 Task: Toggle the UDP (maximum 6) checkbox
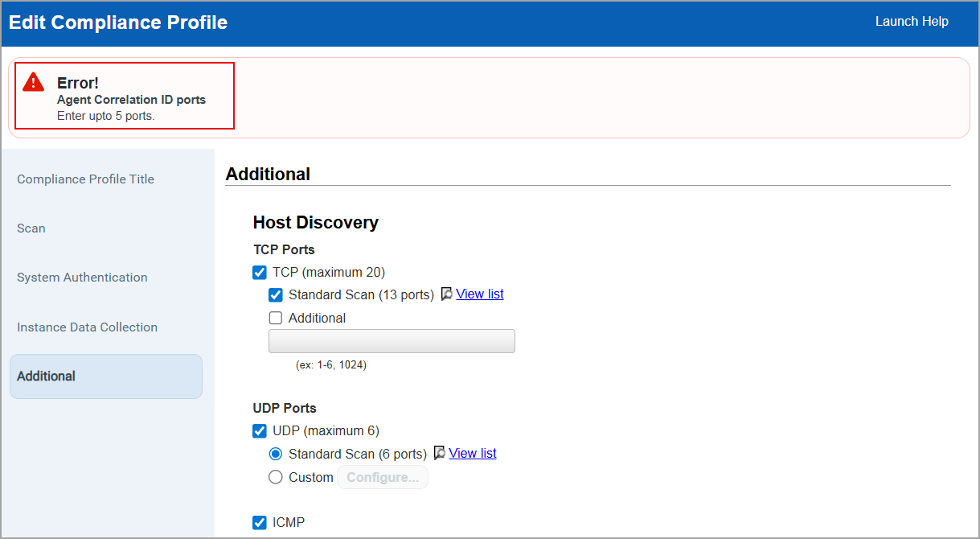pos(260,430)
